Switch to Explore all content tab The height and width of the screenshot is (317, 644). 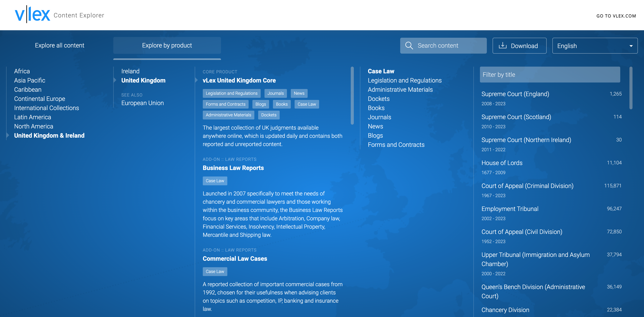coord(59,45)
